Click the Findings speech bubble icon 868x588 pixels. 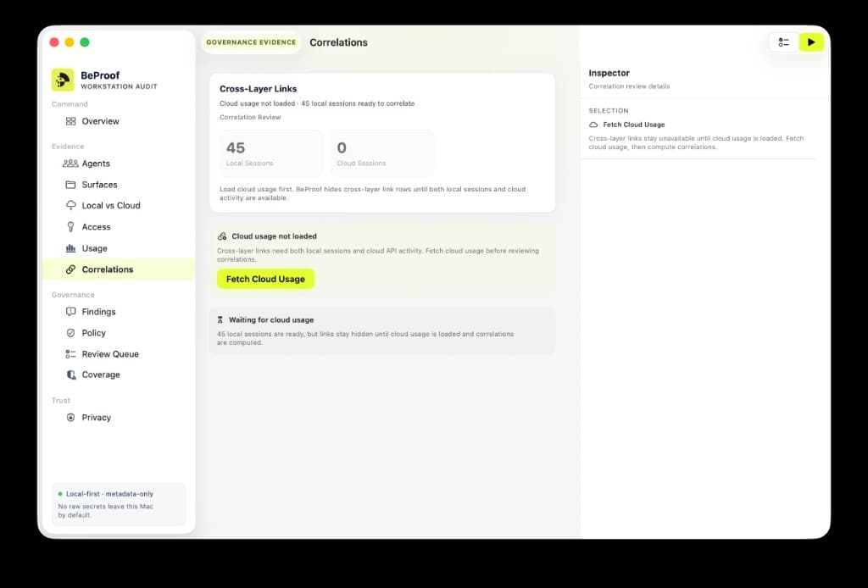pos(70,312)
